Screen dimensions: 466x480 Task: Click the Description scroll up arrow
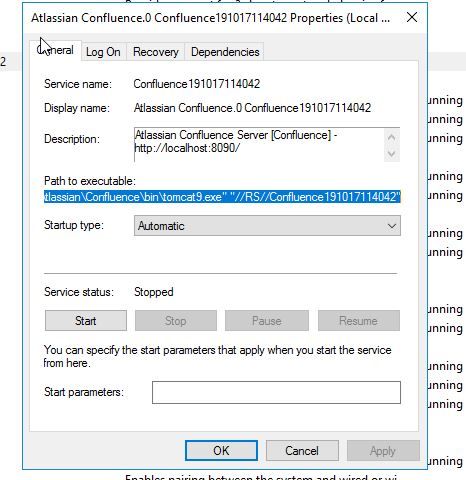[392, 137]
